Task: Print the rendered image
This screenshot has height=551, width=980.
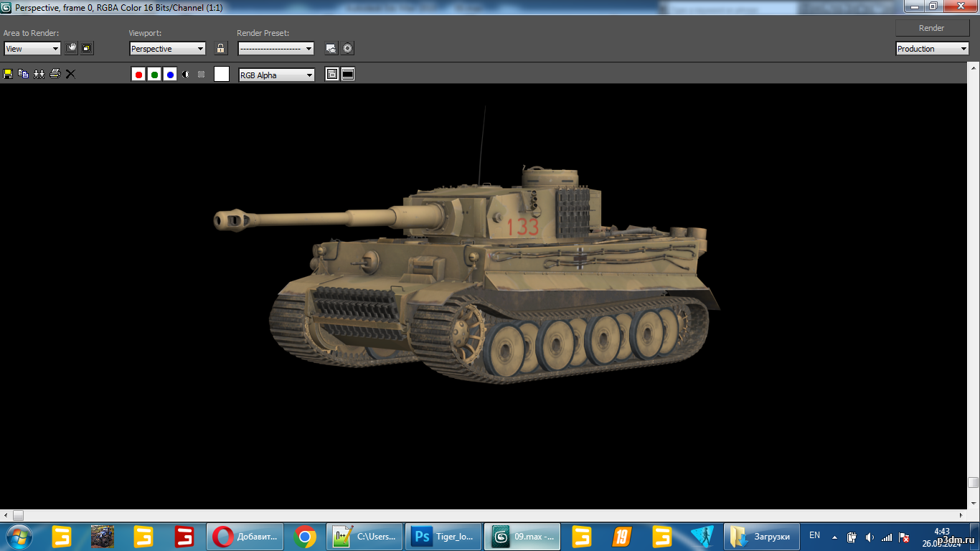Action: pos(55,74)
